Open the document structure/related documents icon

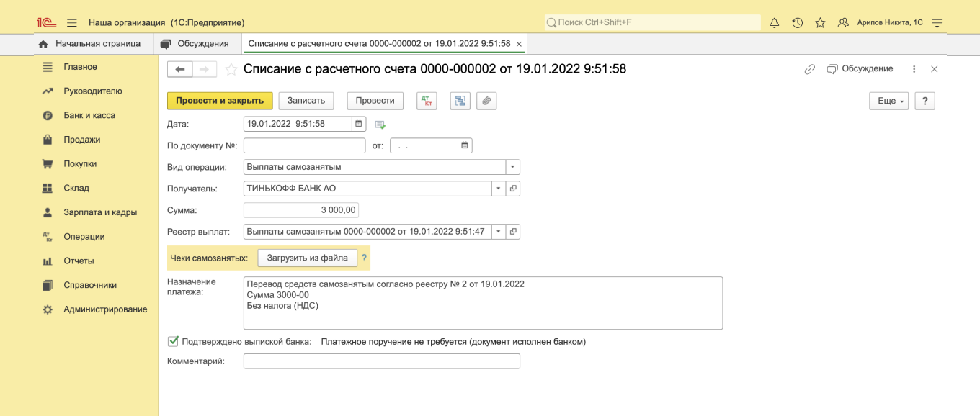pos(460,101)
